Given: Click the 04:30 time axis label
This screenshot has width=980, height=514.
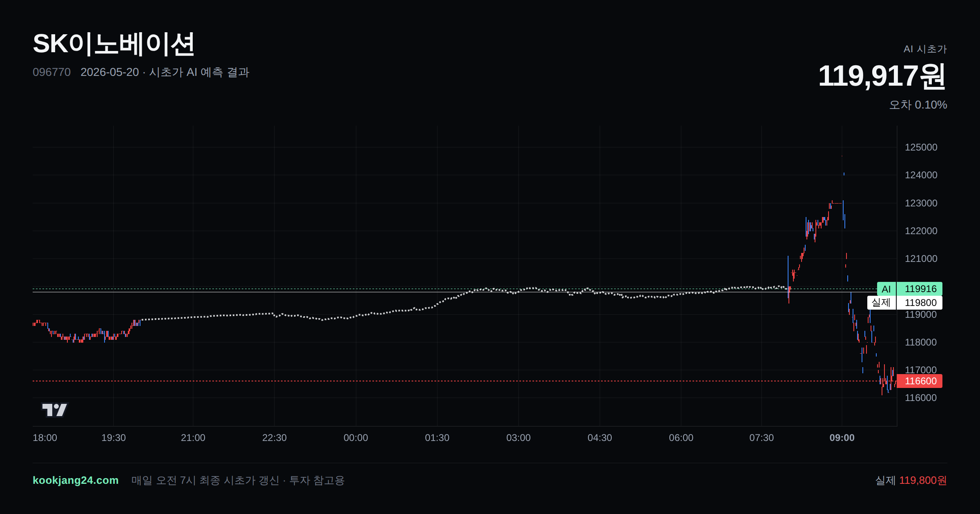Looking at the screenshot, I should (599, 438).
